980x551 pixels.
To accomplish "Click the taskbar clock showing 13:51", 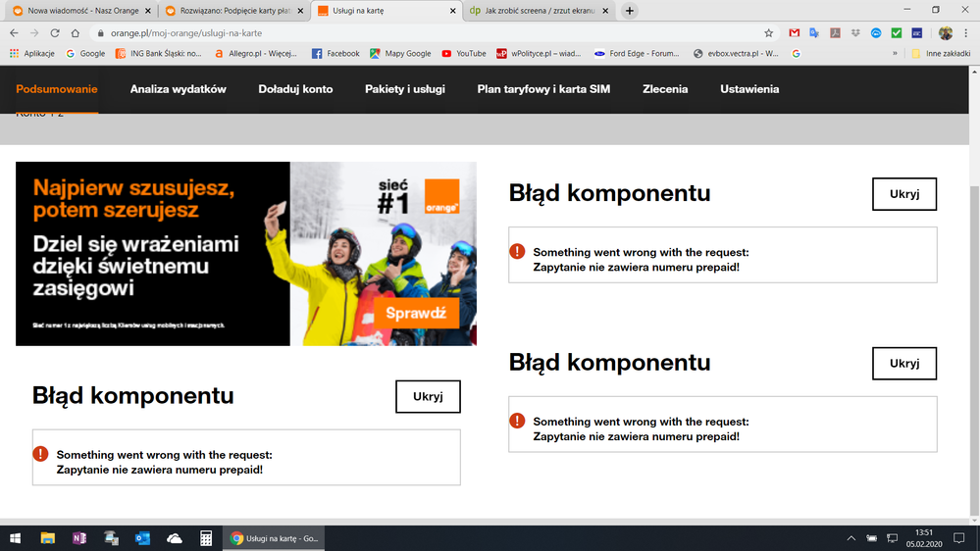I will pyautogui.click(x=924, y=538).
